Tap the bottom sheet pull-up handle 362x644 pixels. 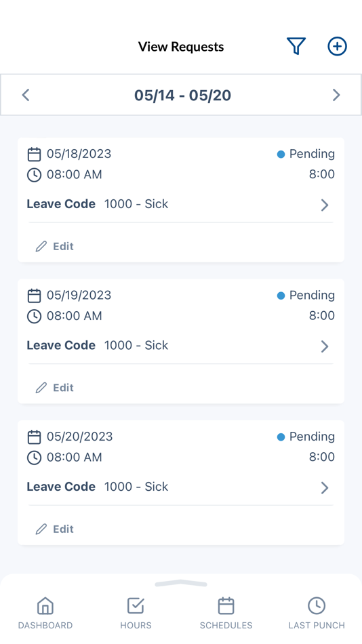(181, 583)
